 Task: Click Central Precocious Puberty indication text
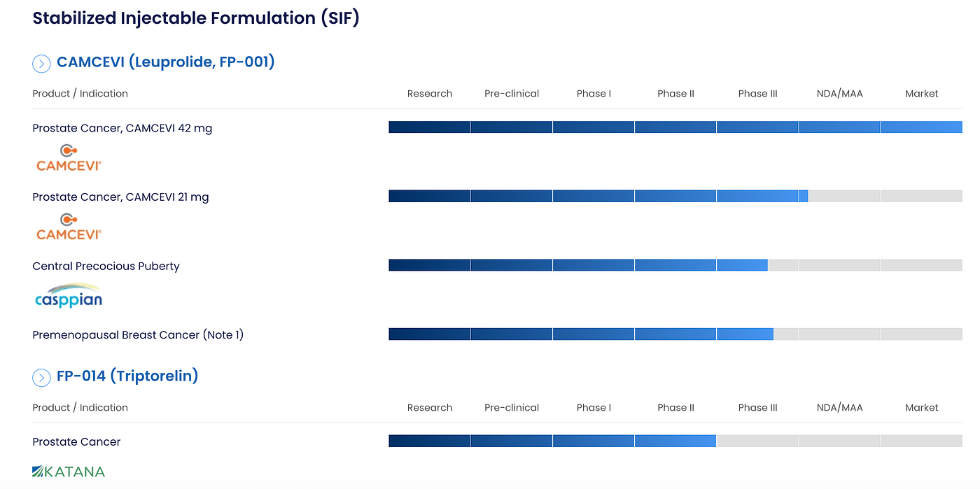(x=106, y=266)
